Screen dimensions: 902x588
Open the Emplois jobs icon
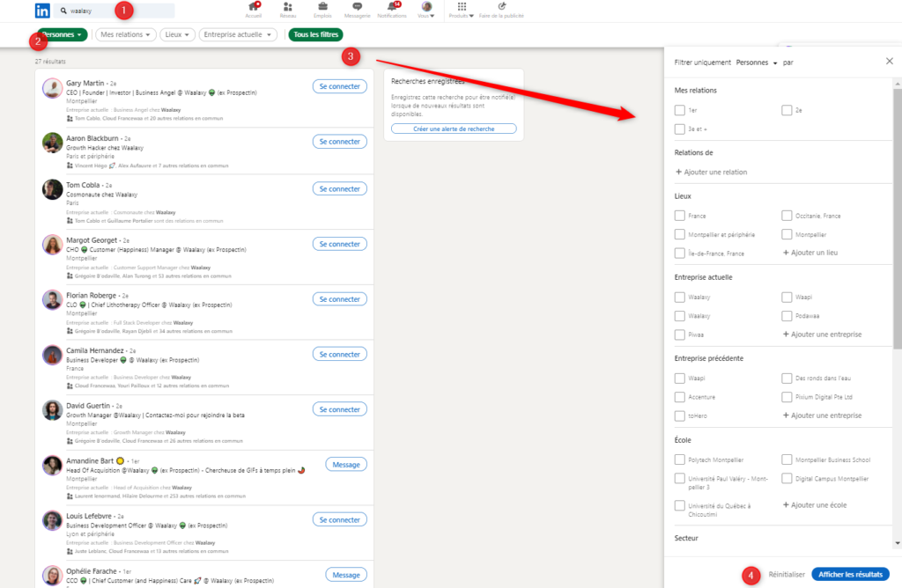pos(322,10)
